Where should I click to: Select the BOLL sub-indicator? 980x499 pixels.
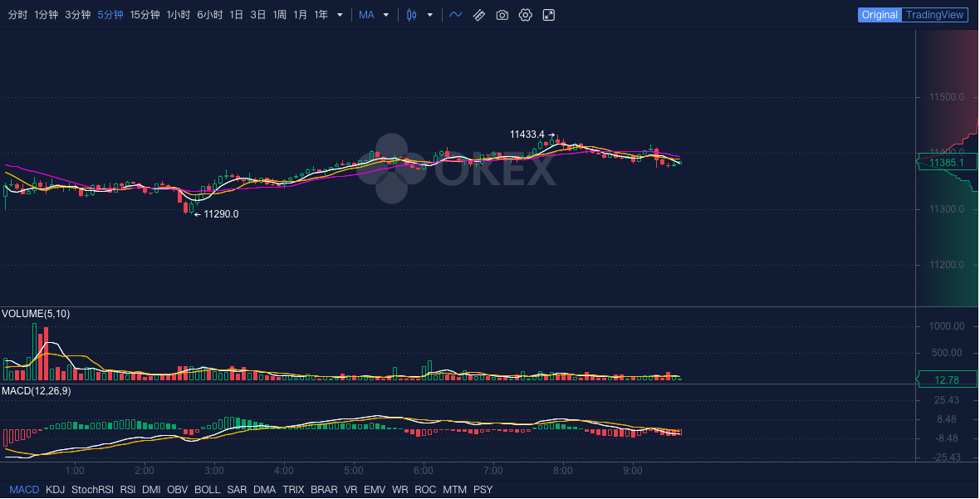(208, 490)
